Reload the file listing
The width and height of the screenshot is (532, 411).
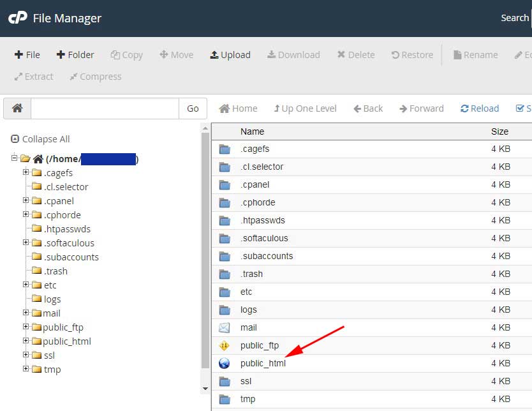pos(480,108)
